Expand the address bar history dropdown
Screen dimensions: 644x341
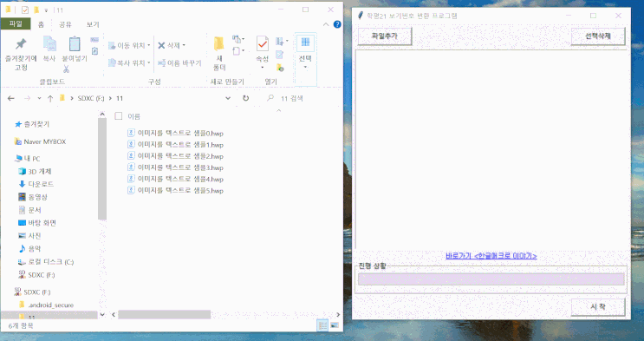[228, 98]
